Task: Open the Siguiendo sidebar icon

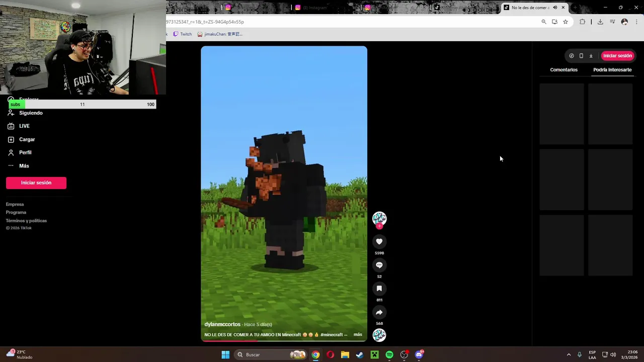Action: [11, 113]
